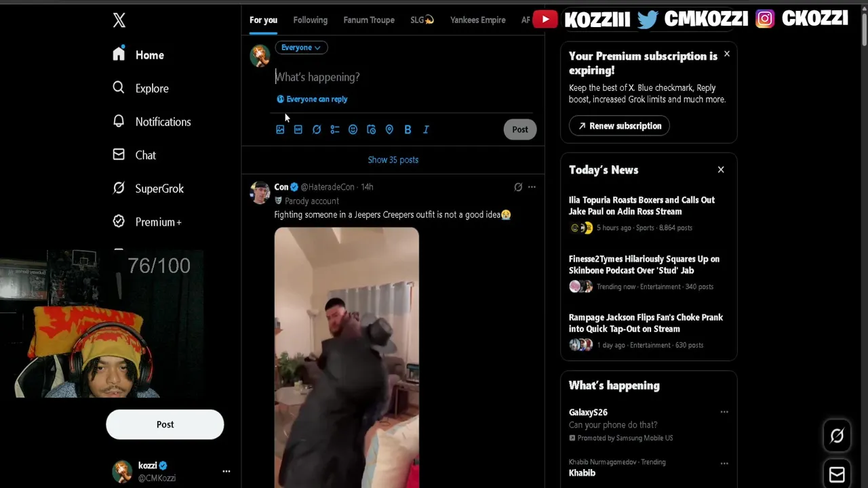The width and height of the screenshot is (868, 488).
Task: Open emoji picker in composer
Action: click(353, 129)
